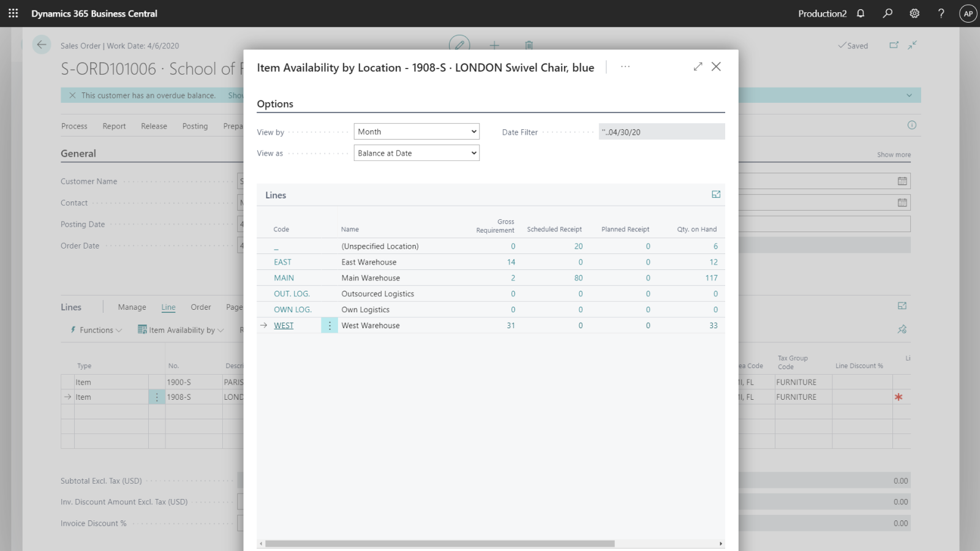980x551 pixels.
Task: Open the Report menu
Action: [114, 126]
